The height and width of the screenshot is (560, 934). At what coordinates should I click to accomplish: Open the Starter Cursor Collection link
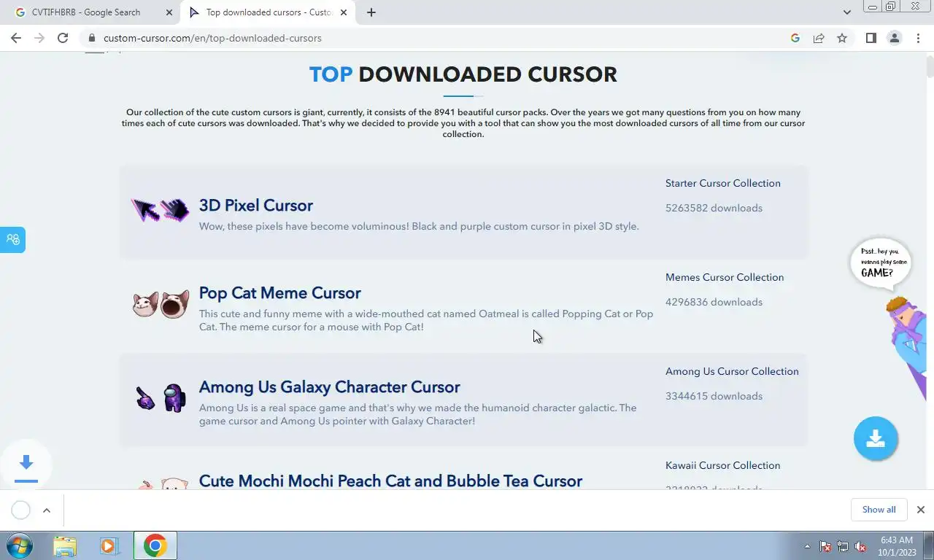[x=723, y=183]
